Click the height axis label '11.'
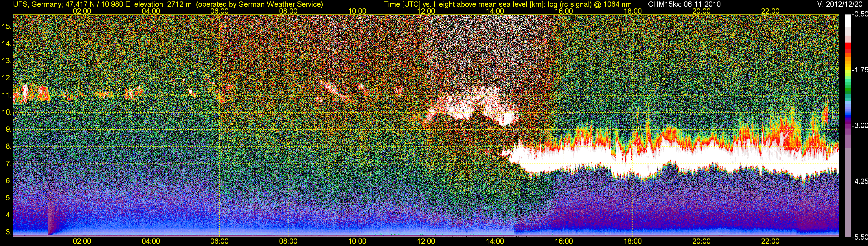 [x=7, y=96]
